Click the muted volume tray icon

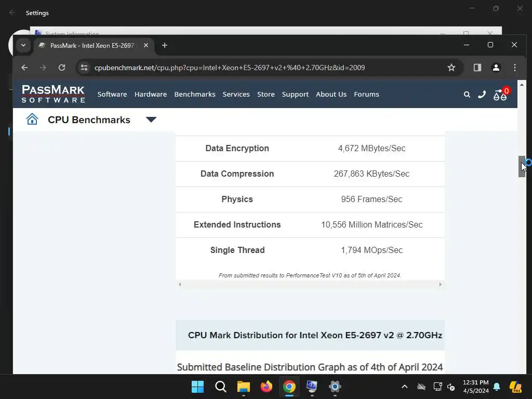[x=451, y=387]
